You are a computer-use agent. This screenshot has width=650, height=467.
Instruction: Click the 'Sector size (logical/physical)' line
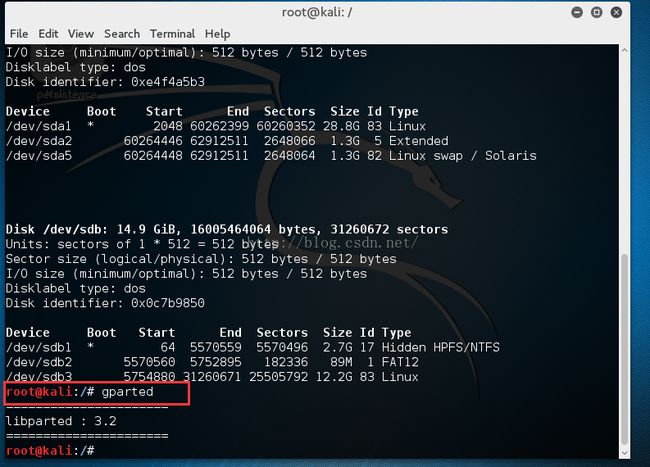[201, 259]
